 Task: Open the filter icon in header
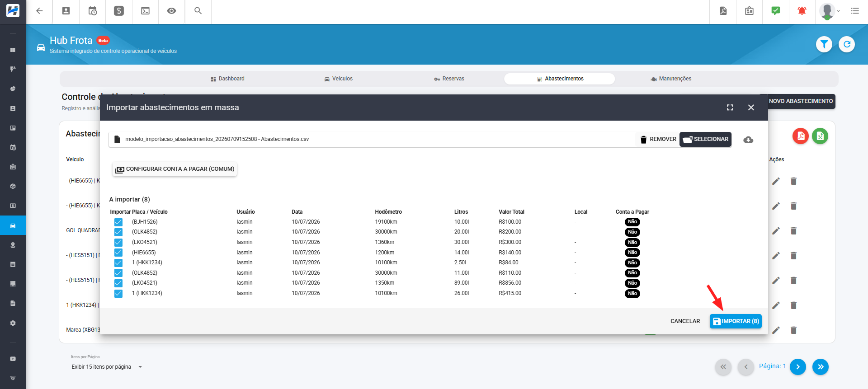[824, 44]
